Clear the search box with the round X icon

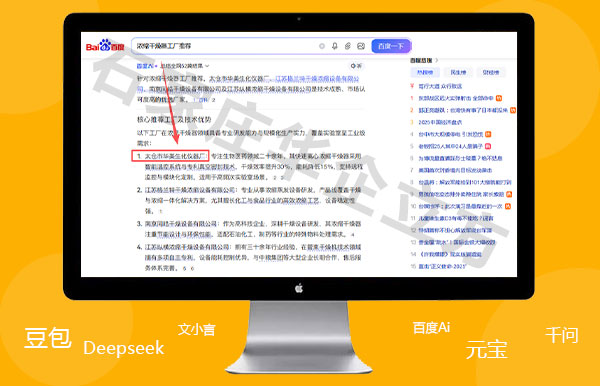point(322,46)
